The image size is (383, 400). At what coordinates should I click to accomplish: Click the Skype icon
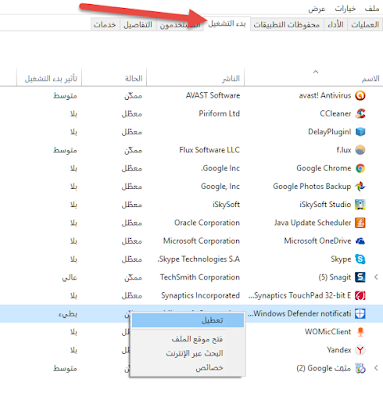pyautogui.click(x=360, y=259)
